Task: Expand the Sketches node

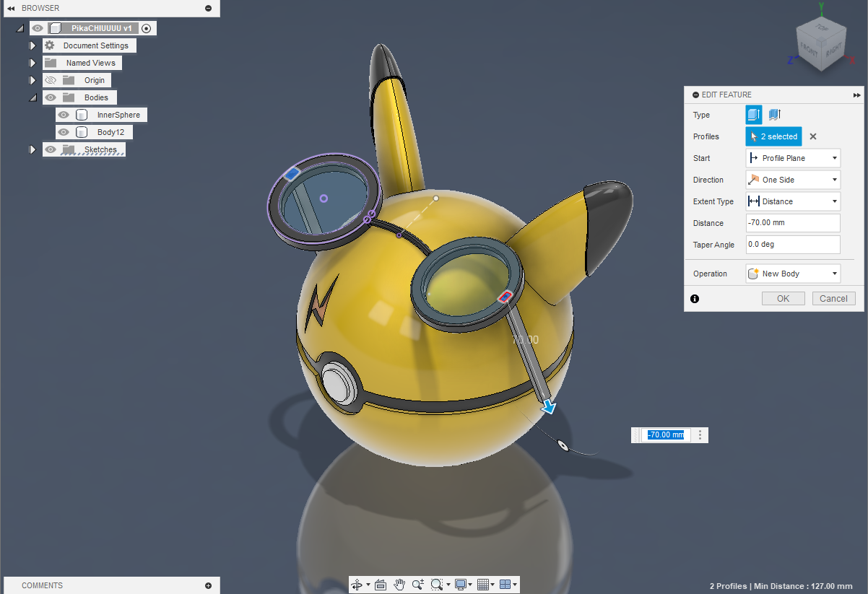Action: coord(32,149)
